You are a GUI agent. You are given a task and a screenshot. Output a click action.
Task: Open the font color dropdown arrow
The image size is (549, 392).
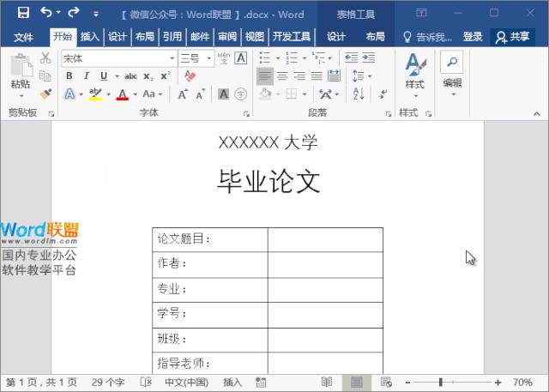click(x=135, y=94)
